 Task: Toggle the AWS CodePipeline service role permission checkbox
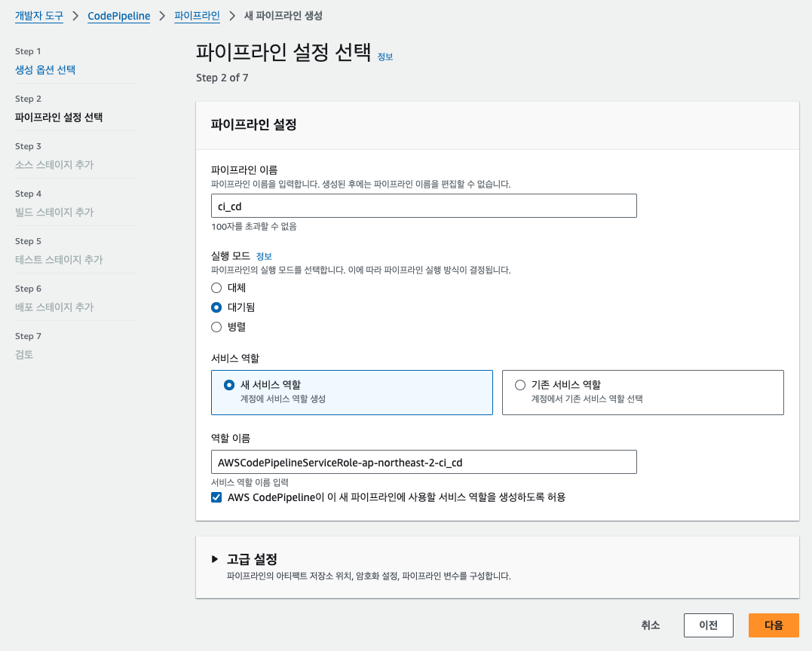216,497
